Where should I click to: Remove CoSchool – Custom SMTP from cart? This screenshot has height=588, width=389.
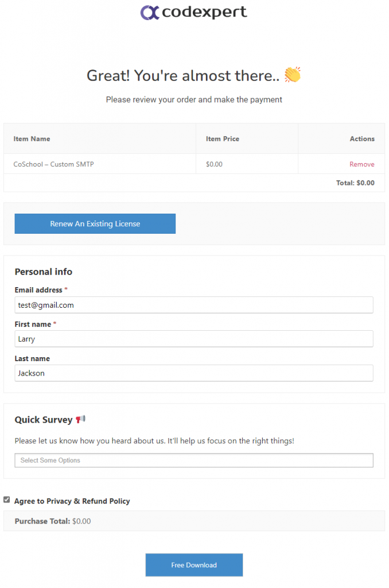[361, 164]
